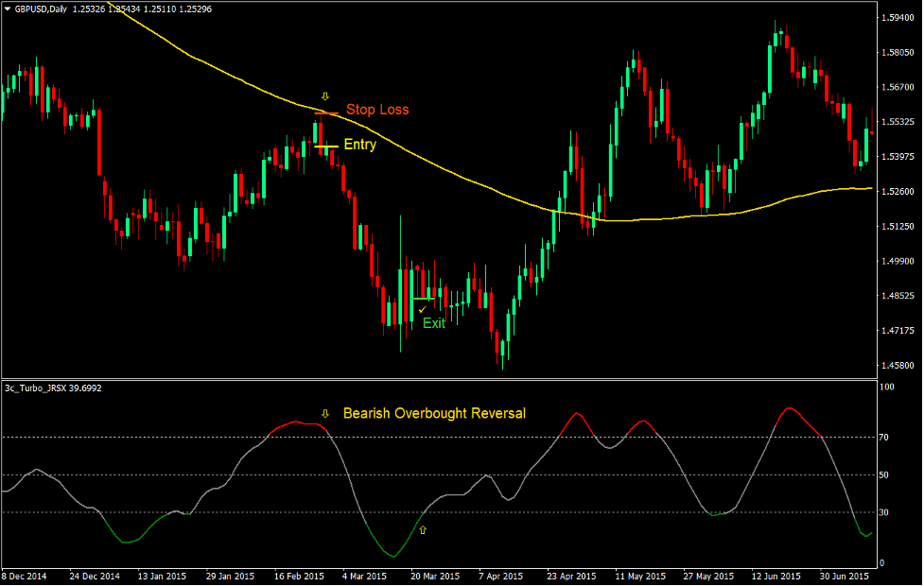This screenshot has width=924, height=586.
Task: Click the triangle before GBPUSD,Daily title
Action: [x=8, y=9]
